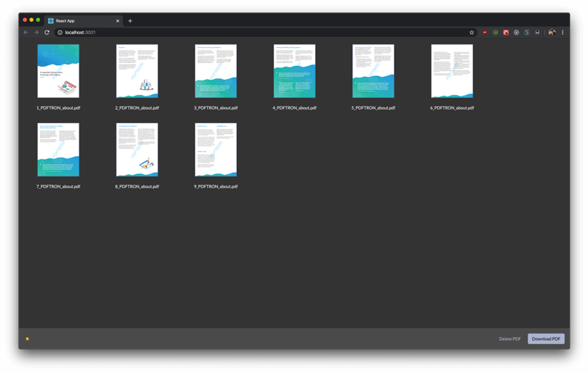The width and height of the screenshot is (588, 373).
Task: Click the browser forward navigation arrow
Action: click(36, 32)
